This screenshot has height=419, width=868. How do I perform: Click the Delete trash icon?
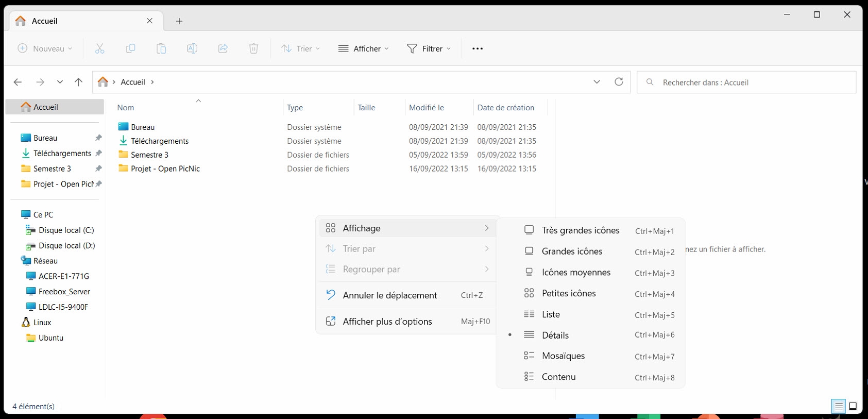[253, 48]
